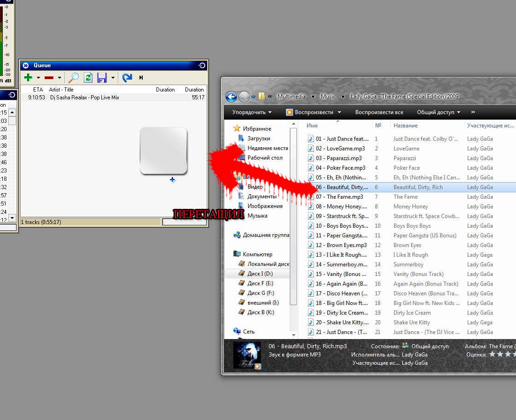Image resolution: width=516 pixels, height=420 pixels.
Task: Click the green refresh icon in Queue toolbar
Action: click(88, 78)
